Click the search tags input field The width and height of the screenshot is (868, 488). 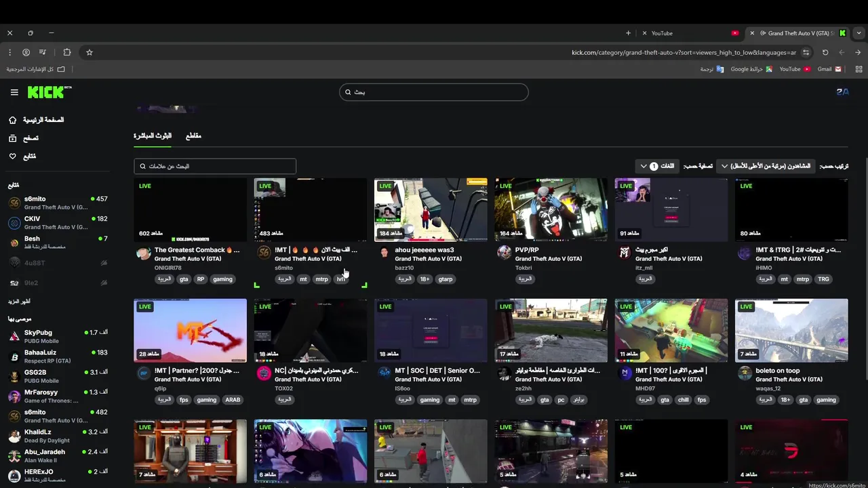click(215, 166)
